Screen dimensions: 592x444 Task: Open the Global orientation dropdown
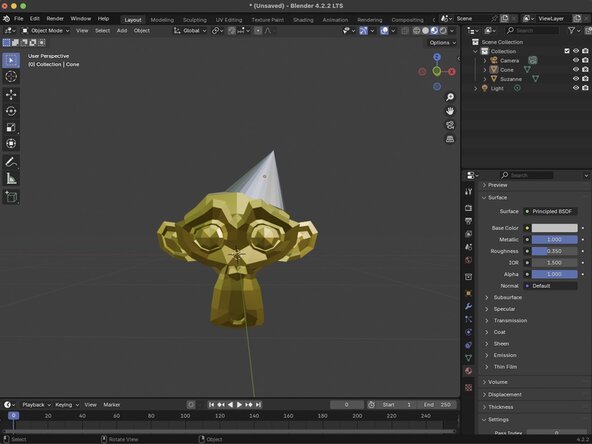tap(190, 31)
